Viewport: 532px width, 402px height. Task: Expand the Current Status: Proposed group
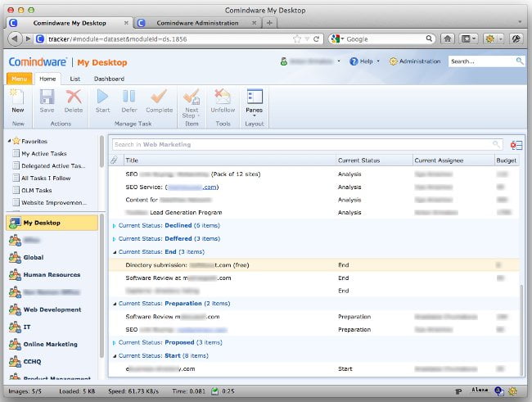(115, 343)
